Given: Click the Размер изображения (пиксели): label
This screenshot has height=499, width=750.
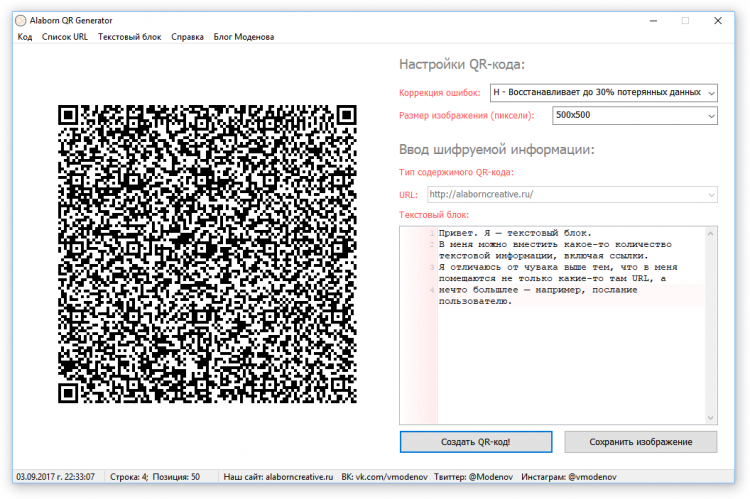Looking at the screenshot, I should point(467,115).
